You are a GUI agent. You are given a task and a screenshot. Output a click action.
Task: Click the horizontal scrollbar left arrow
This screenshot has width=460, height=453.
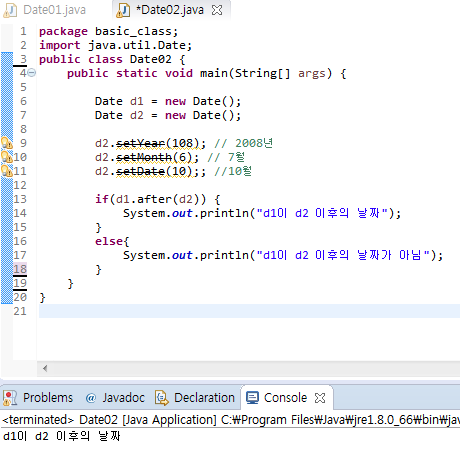click(x=45, y=368)
